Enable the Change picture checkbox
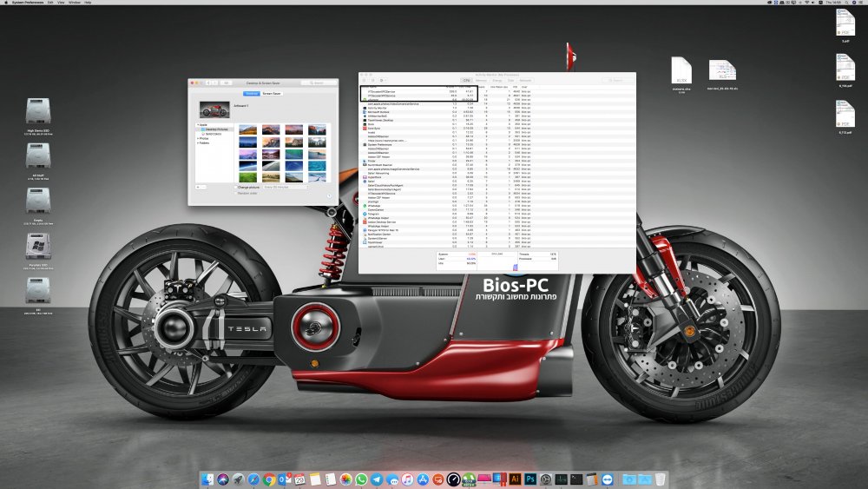868x489 pixels. pyautogui.click(x=236, y=188)
